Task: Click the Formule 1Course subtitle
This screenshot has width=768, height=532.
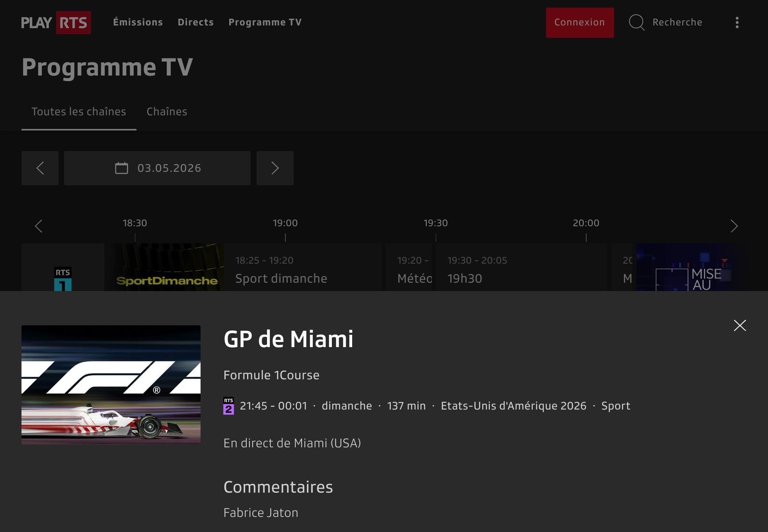Action: coord(271,375)
